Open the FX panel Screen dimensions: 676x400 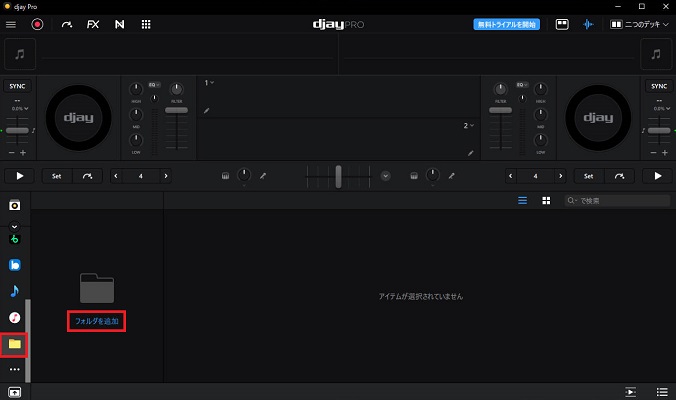coord(93,25)
